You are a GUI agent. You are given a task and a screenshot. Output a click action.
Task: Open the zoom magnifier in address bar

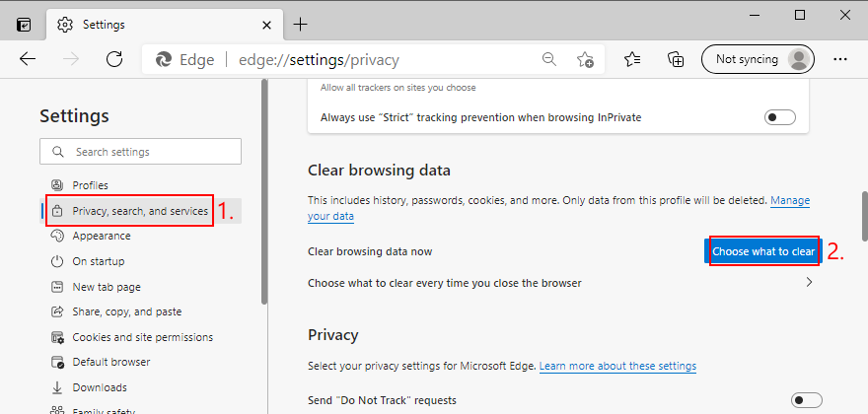point(549,59)
